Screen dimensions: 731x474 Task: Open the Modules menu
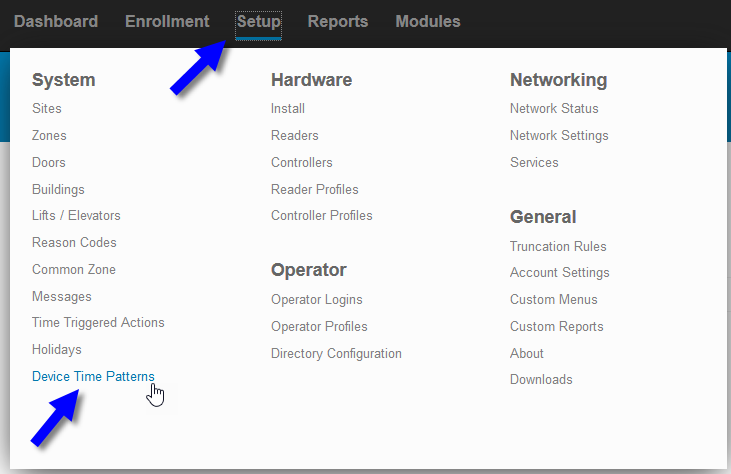[x=428, y=21]
